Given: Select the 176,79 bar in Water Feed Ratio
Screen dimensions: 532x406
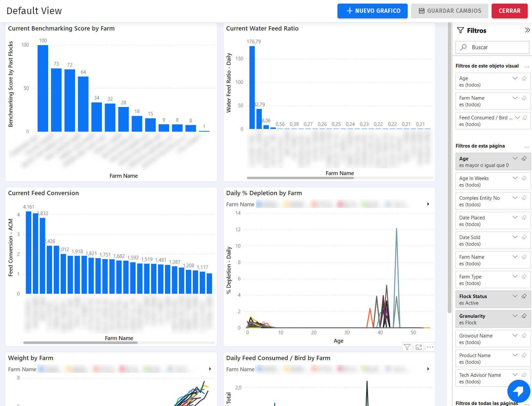Looking at the screenshot, I should 252,88.
